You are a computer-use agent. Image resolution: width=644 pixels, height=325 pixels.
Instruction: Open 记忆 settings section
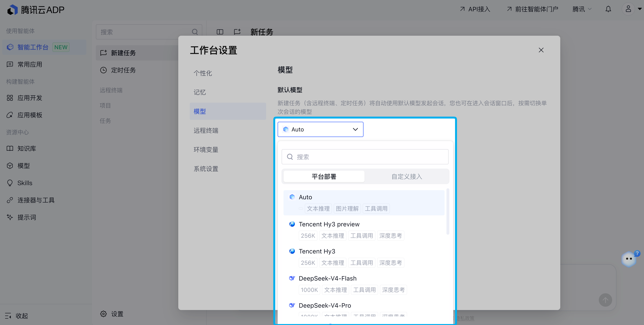click(228, 92)
